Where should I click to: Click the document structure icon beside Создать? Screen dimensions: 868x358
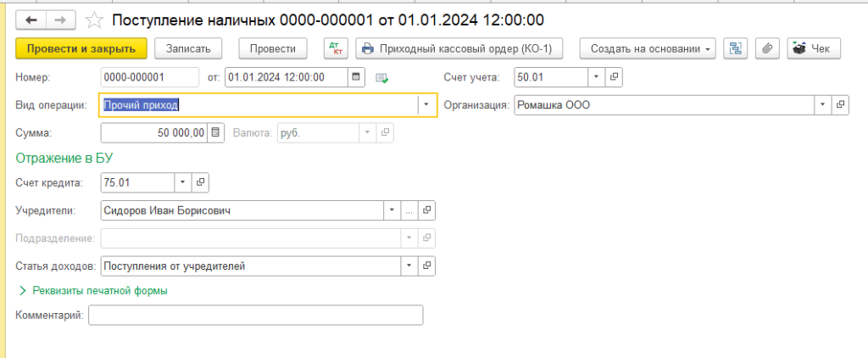[x=735, y=48]
